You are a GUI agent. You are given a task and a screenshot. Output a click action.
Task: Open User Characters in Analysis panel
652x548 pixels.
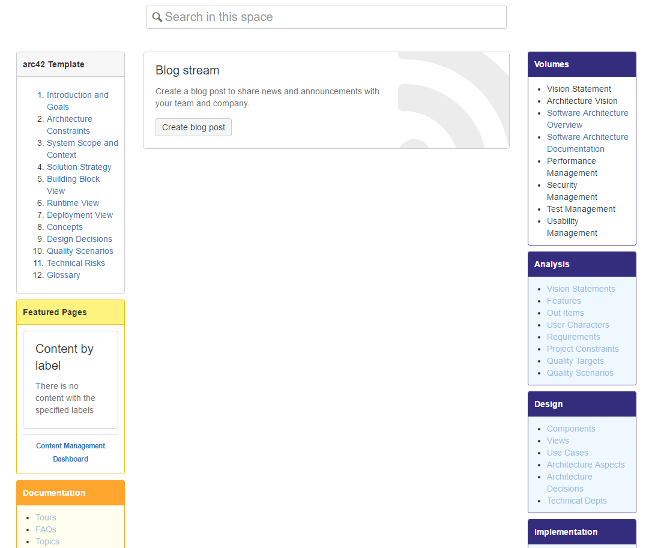pyautogui.click(x=578, y=325)
